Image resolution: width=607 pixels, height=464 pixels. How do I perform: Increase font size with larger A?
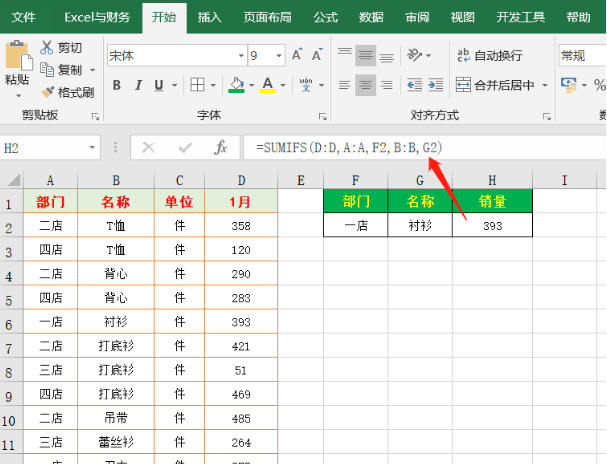click(x=297, y=55)
